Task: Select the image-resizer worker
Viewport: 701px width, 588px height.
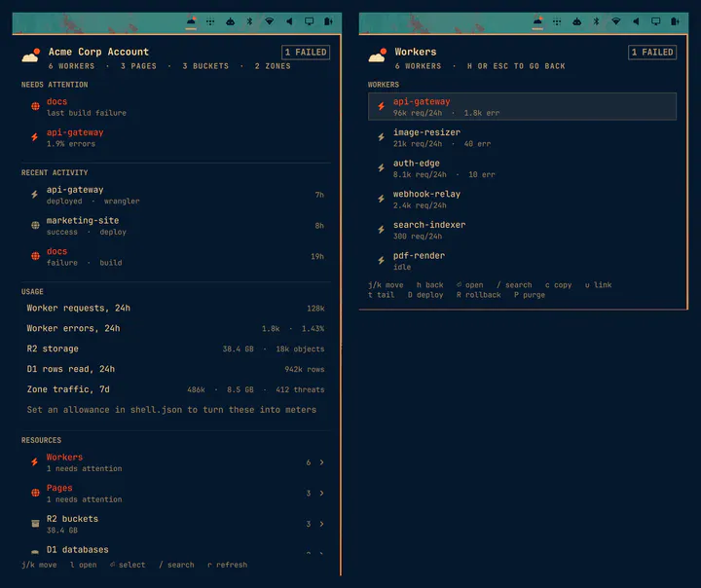Action: pos(522,137)
